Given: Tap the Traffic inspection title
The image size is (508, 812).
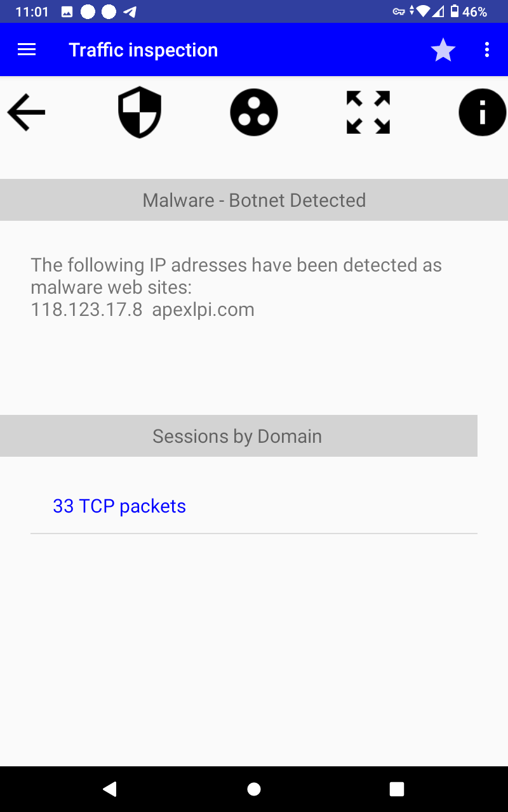Looking at the screenshot, I should click(x=143, y=50).
